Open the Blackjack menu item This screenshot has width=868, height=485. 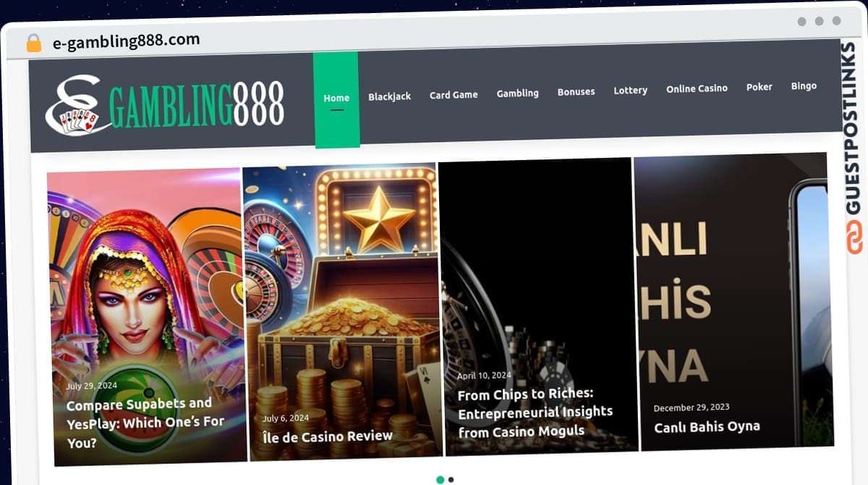coord(389,96)
